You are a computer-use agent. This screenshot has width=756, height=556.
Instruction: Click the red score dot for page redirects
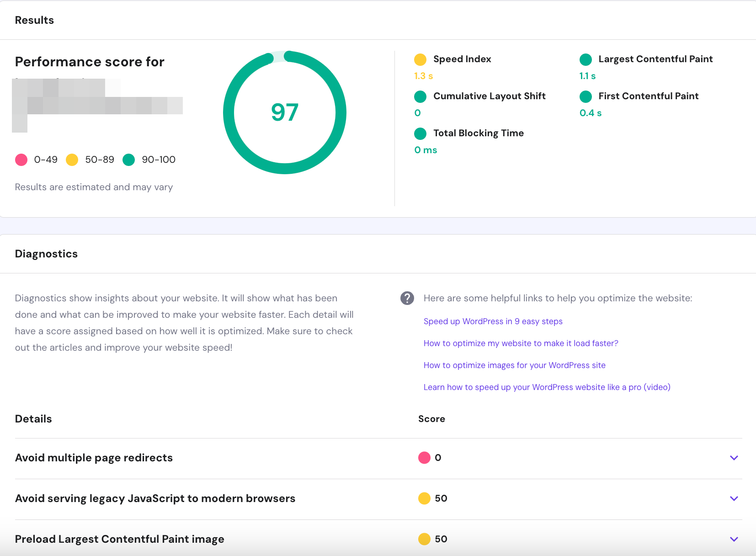425,457
